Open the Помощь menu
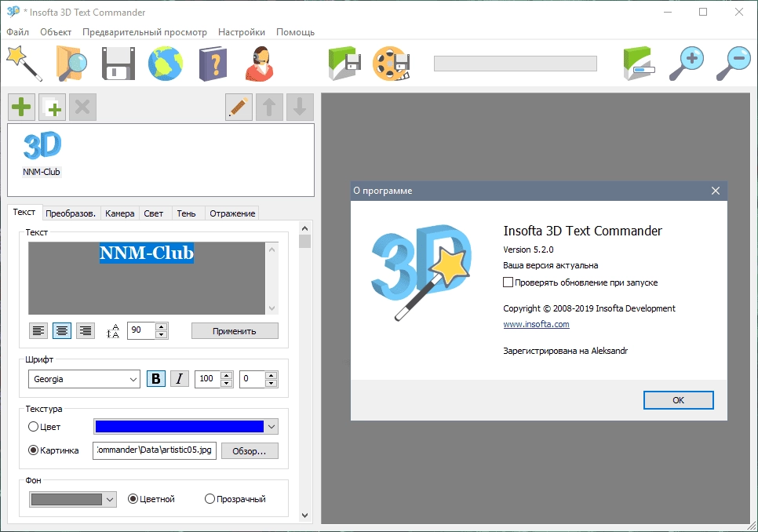This screenshot has width=758, height=532. click(295, 32)
